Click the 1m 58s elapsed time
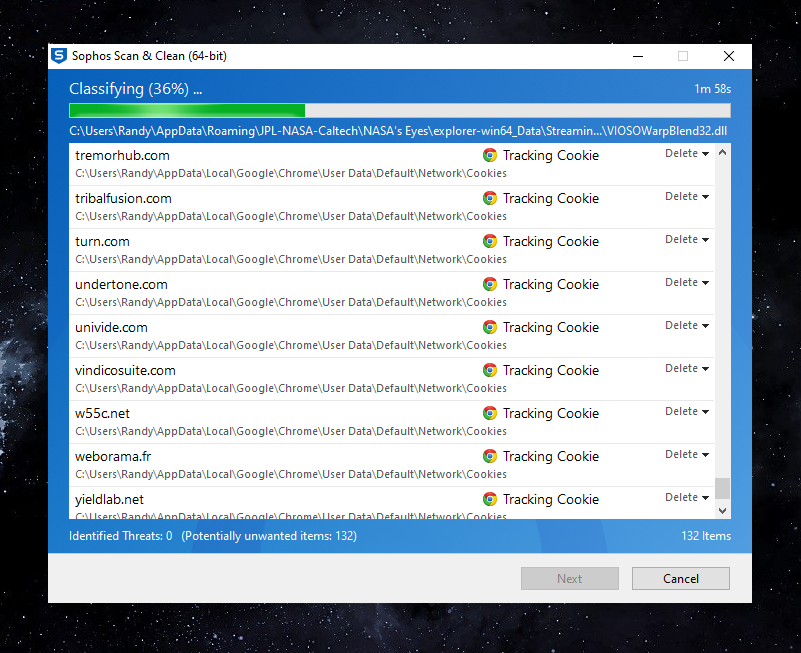This screenshot has height=653, width=801. [x=712, y=89]
